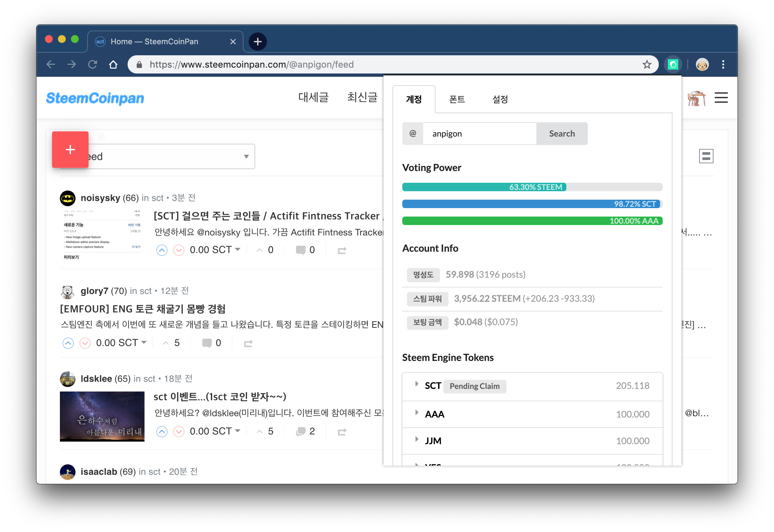Open the noisysky post thumbnail image
This screenshot has height=532, width=774.
click(102, 235)
